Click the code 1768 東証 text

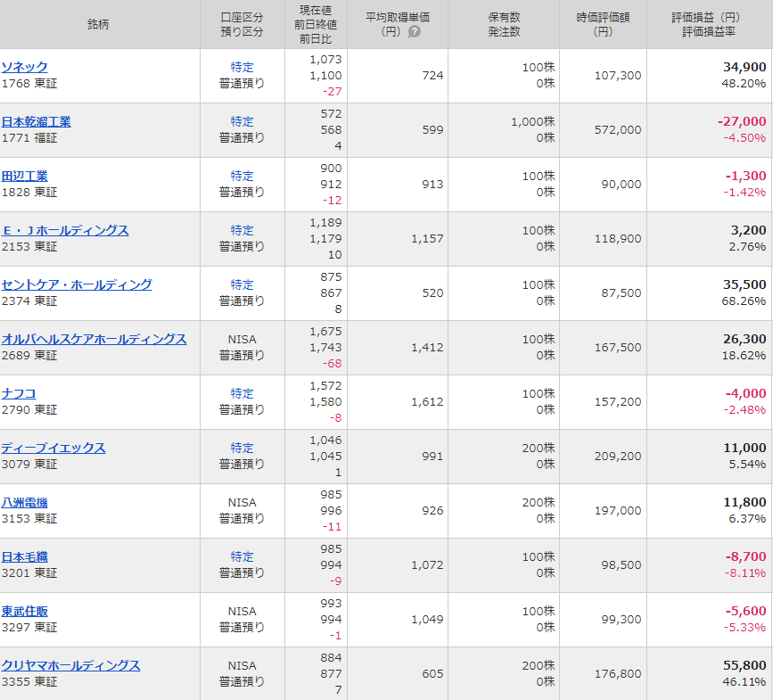click(x=29, y=84)
